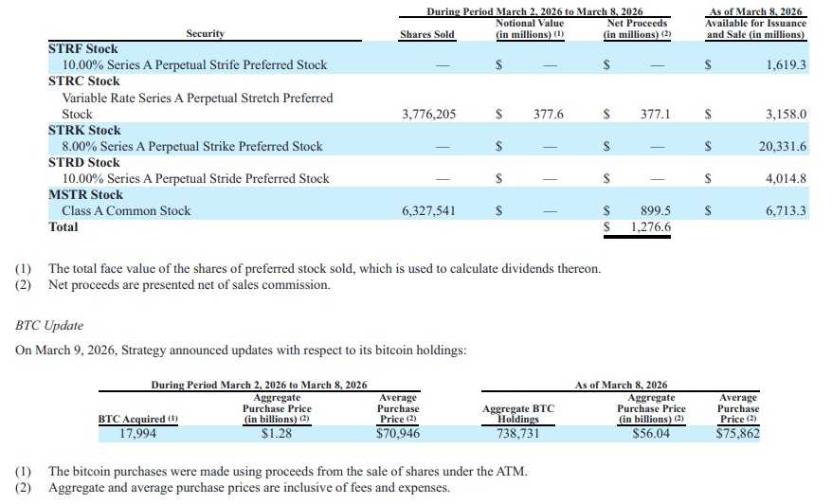Click the Class A Common Stock row label
Image resolution: width=832 pixels, height=504 pixels.
coord(126,211)
